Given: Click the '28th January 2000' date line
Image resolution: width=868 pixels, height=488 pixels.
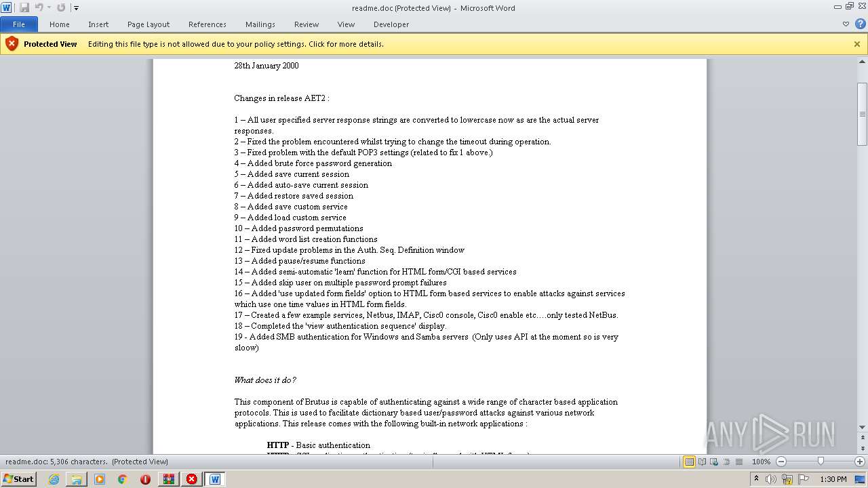Looking at the screenshot, I should [x=267, y=66].
